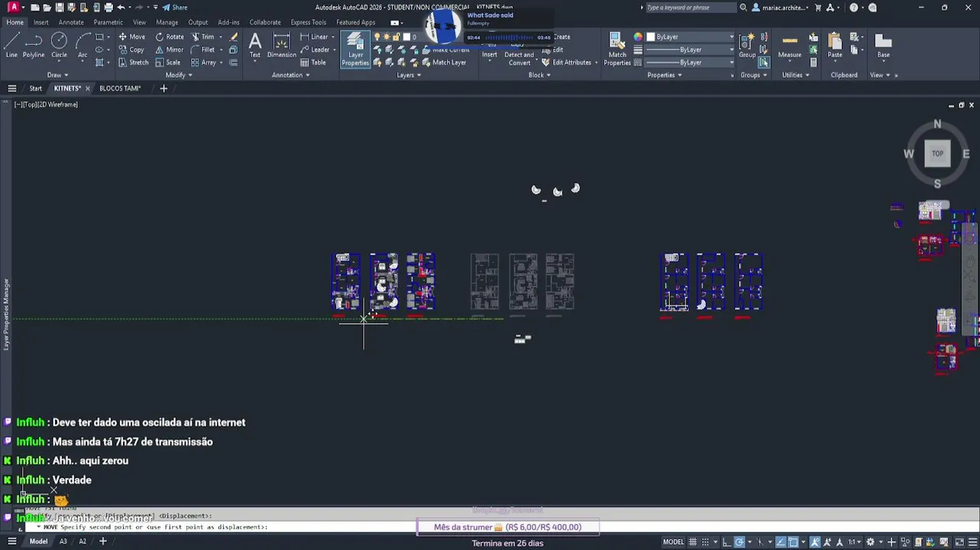Click the Share button
The height and width of the screenshot is (550, 980).
pyautogui.click(x=174, y=8)
